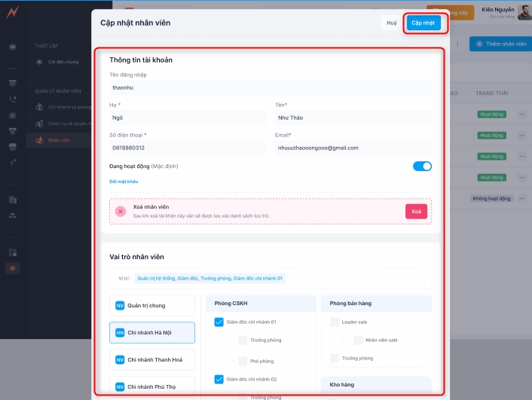The image size is (532, 400).
Task: Click the phone call icon in rail
Action: pyautogui.click(x=13, y=99)
